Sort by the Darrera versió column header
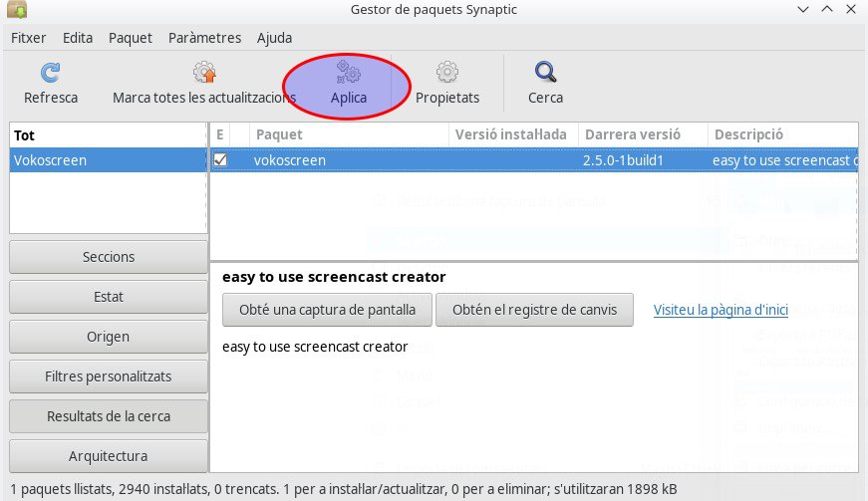 point(643,134)
